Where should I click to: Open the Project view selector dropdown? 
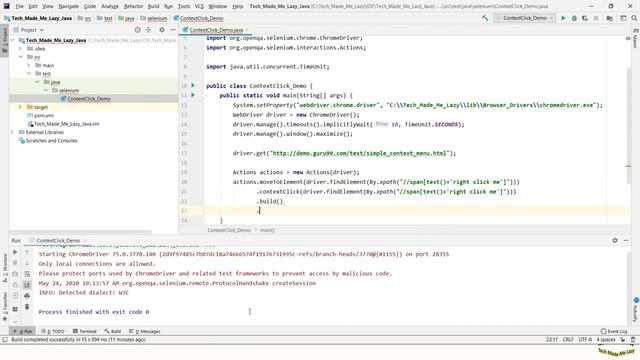click(x=28, y=30)
